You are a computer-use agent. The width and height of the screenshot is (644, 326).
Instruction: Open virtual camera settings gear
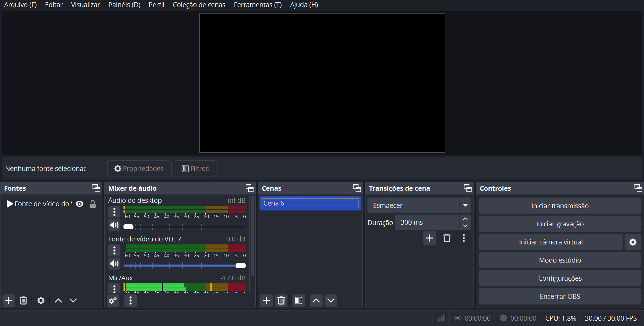[633, 242]
